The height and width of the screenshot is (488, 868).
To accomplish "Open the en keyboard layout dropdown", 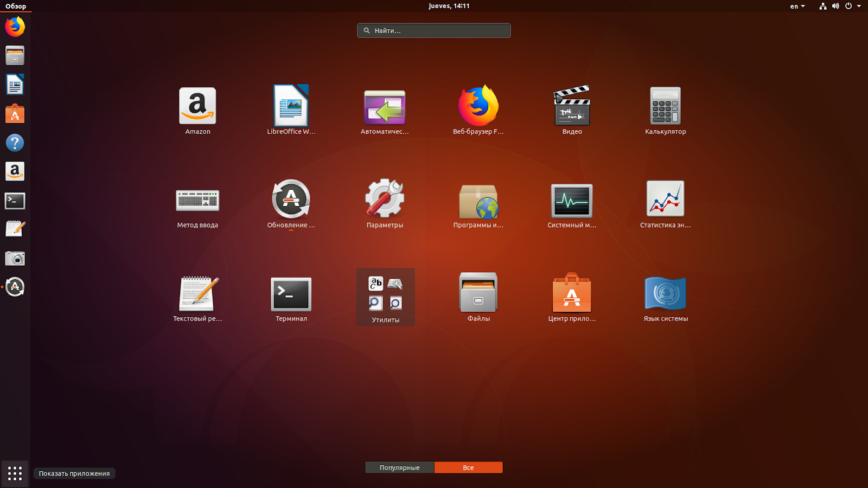I will [x=797, y=6].
